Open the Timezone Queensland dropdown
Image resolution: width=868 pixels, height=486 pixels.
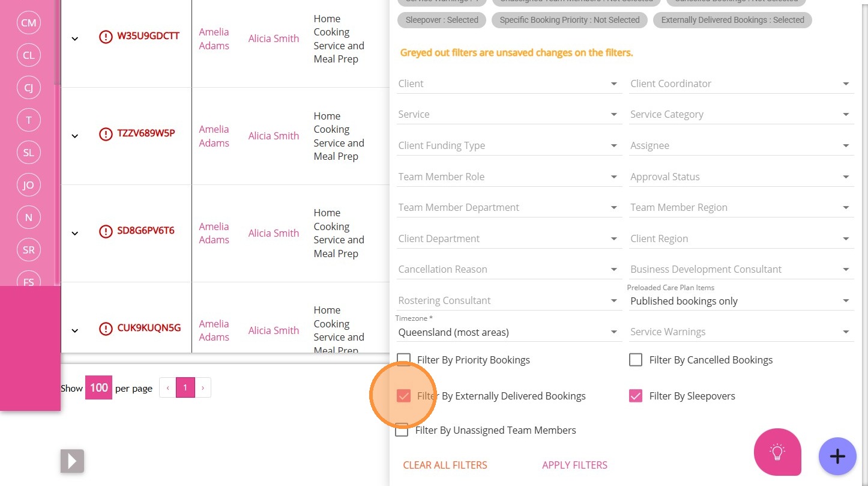pos(509,332)
